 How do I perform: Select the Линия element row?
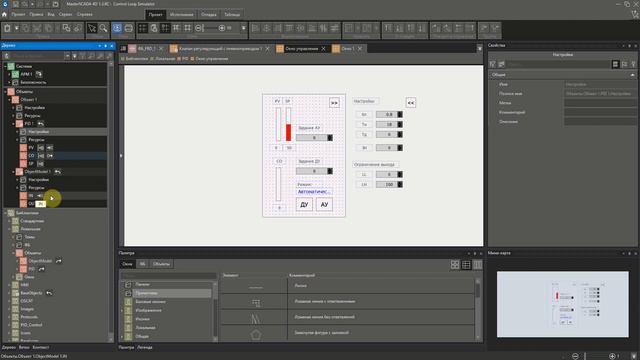pyautogui.click(x=348, y=286)
